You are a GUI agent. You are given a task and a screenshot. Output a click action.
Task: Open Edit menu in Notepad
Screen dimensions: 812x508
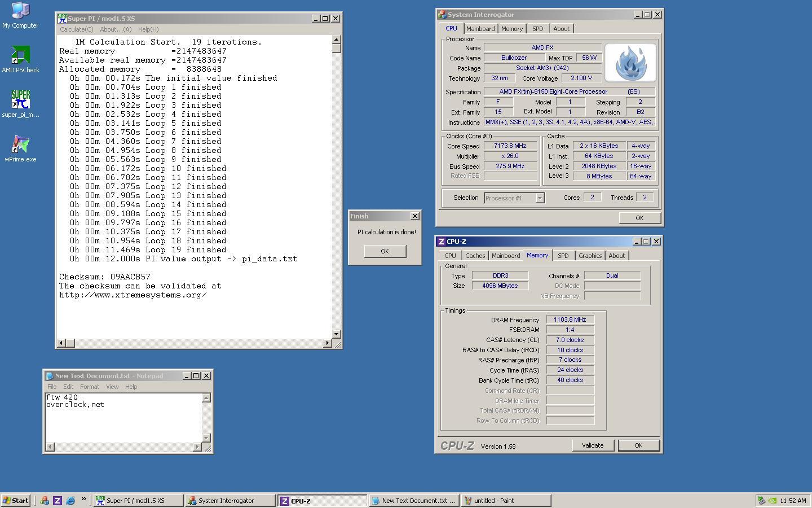point(68,387)
